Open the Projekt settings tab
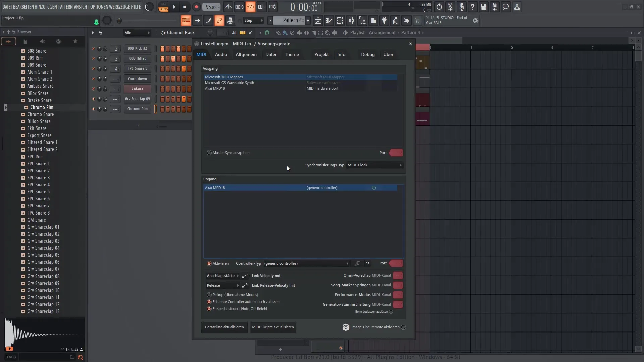 [321, 54]
